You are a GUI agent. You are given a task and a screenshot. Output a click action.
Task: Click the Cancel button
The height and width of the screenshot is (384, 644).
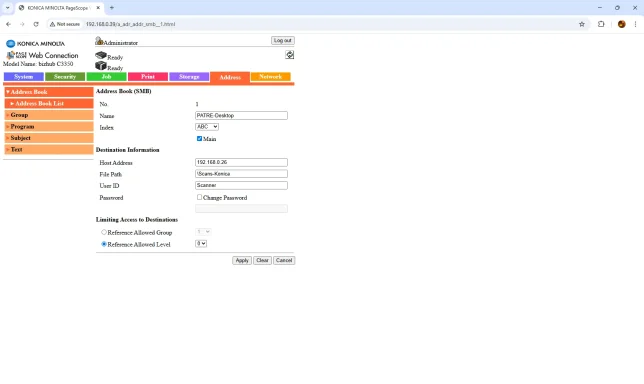pos(284,260)
